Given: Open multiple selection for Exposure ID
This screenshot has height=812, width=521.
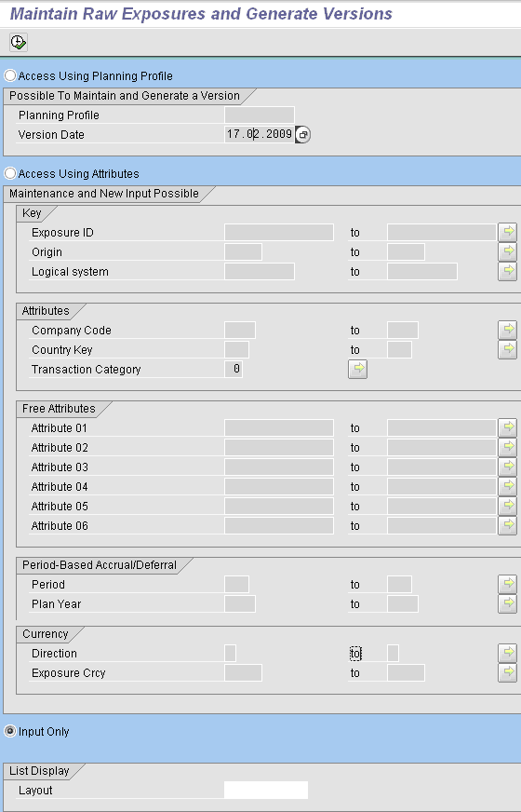Looking at the screenshot, I should point(508,232).
